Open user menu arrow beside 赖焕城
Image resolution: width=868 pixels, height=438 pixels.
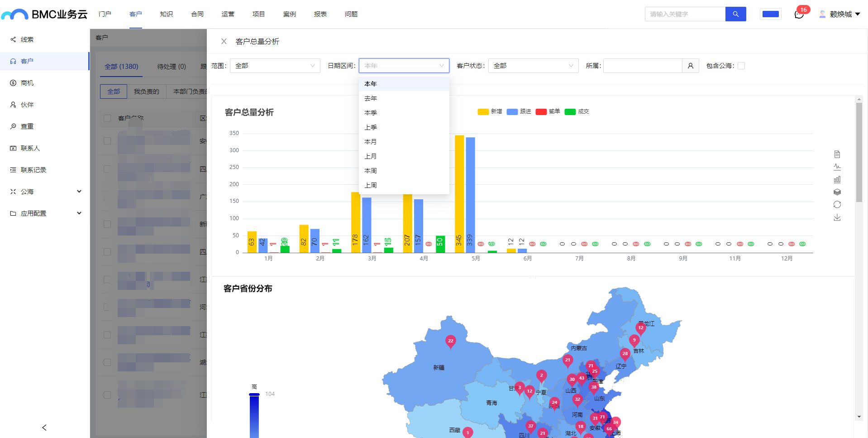point(858,14)
